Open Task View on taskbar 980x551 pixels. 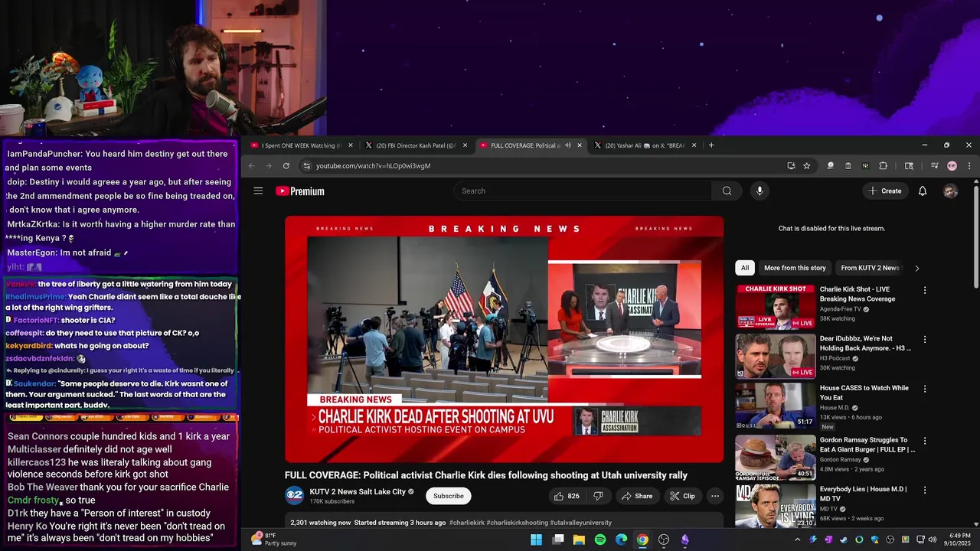pos(558,540)
